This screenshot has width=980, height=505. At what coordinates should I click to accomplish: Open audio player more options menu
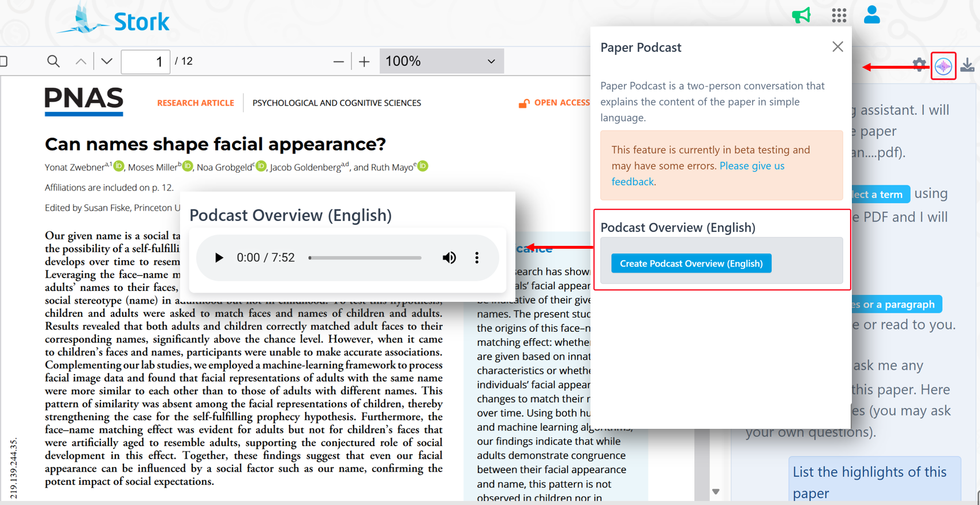(477, 258)
